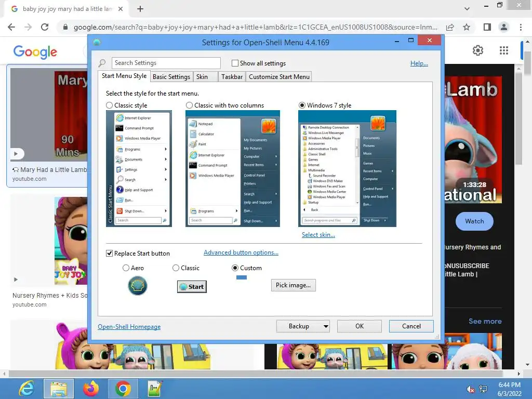Viewport: 532px width, 399px height.
Task: Close the baby joy joy tab
Action: [121, 9]
